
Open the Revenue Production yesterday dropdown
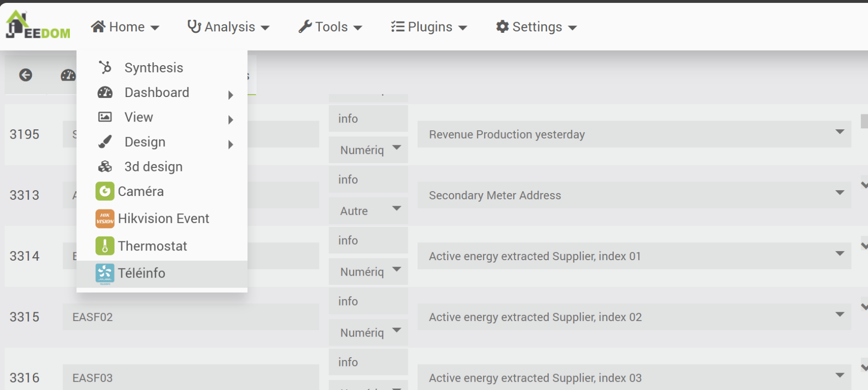click(634, 134)
